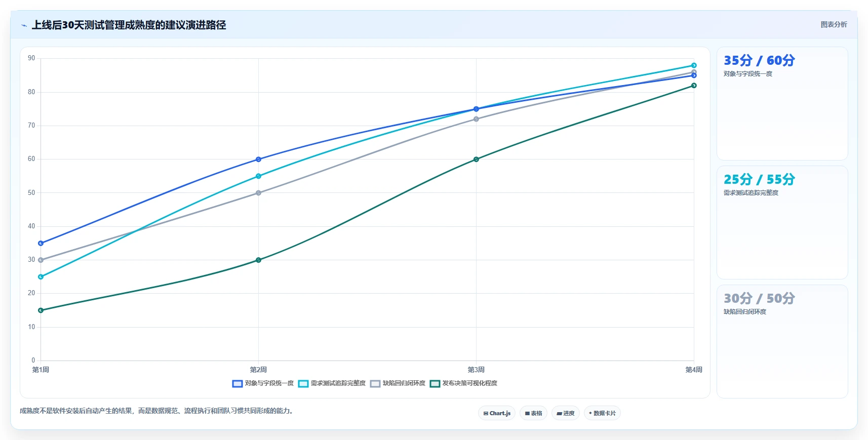Click the 对象与字段统一度 point at 第1周
Viewport: 868px width, 440px height.
click(41, 244)
